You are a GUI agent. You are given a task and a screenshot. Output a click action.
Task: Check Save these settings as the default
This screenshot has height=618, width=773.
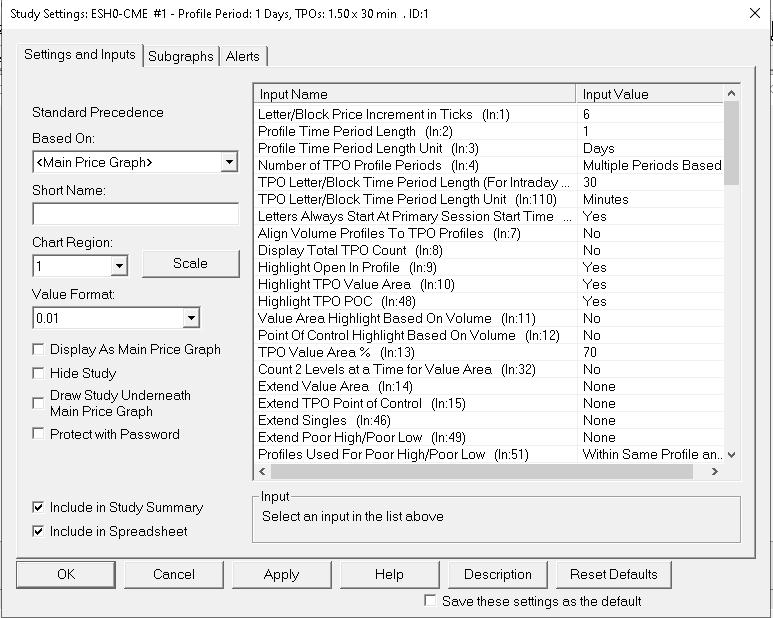click(430, 601)
